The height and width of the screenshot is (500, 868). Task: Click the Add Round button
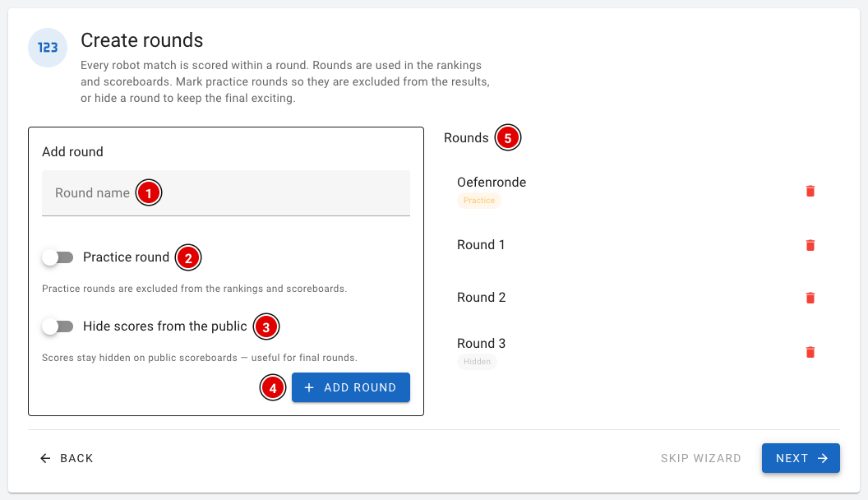pyautogui.click(x=351, y=387)
